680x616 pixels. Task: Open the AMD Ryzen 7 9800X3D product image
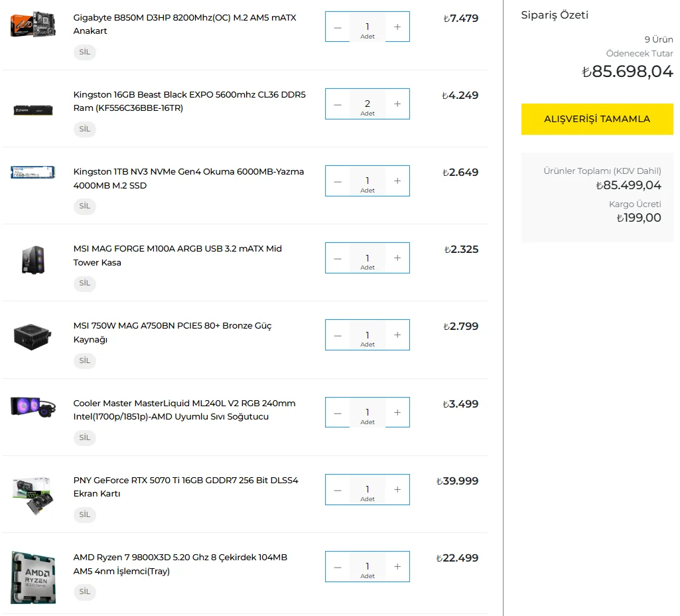[33, 577]
